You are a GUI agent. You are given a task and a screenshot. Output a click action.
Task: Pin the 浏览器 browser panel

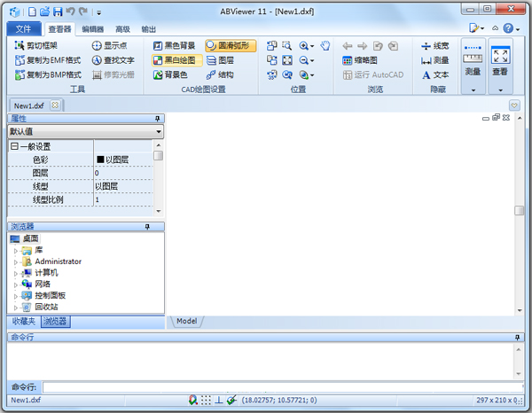[147, 227]
